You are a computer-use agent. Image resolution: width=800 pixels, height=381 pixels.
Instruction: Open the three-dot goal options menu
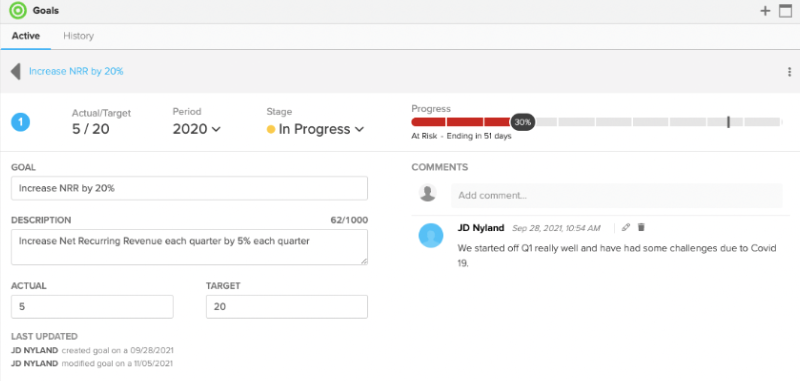click(x=789, y=72)
